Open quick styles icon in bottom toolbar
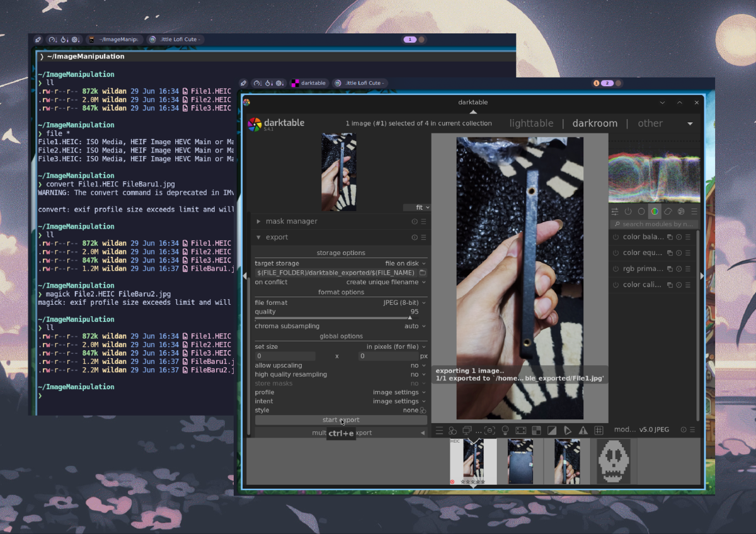 [x=453, y=431]
